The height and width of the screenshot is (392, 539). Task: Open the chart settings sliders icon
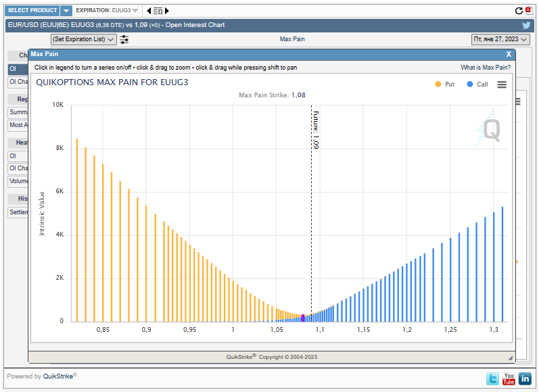click(x=124, y=39)
